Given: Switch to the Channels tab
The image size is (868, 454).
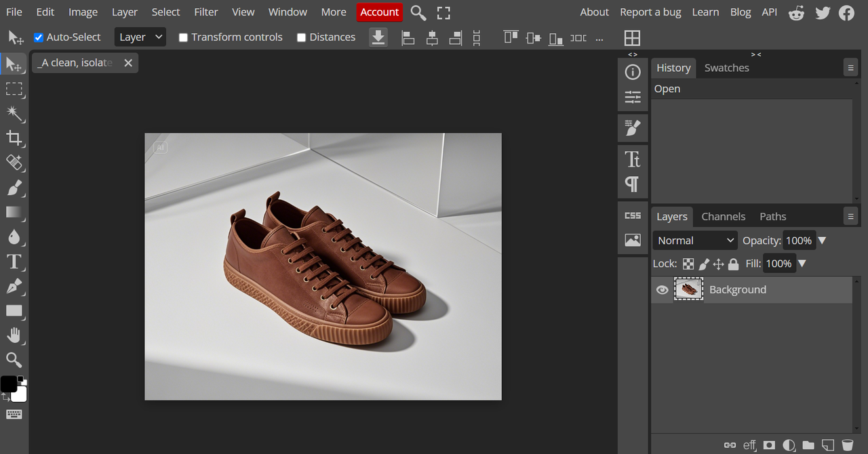Looking at the screenshot, I should tap(723, 217).
